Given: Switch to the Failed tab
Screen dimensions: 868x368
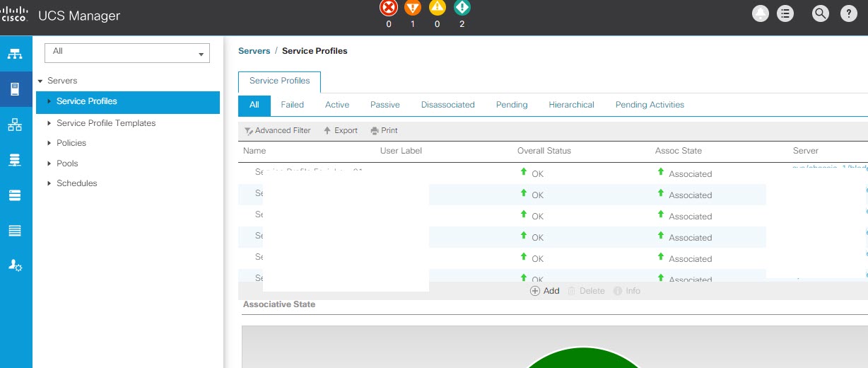Looking at the screenshot, I should click(292, 105).
